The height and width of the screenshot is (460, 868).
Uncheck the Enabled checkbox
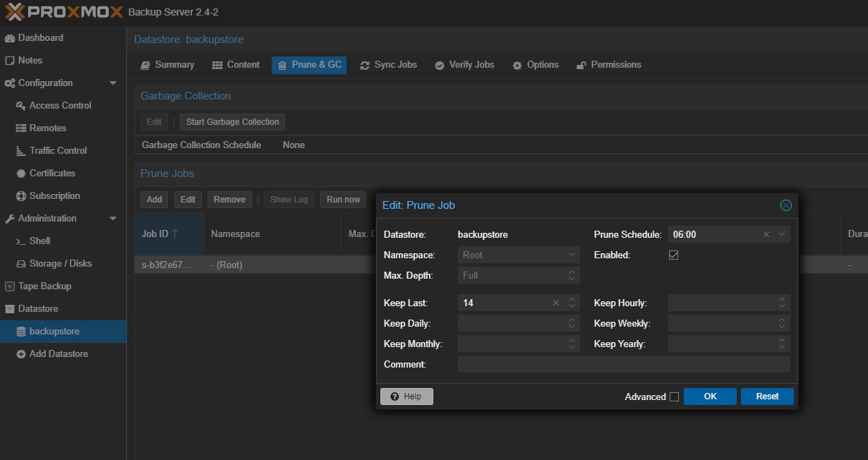[x=673, y=255]
